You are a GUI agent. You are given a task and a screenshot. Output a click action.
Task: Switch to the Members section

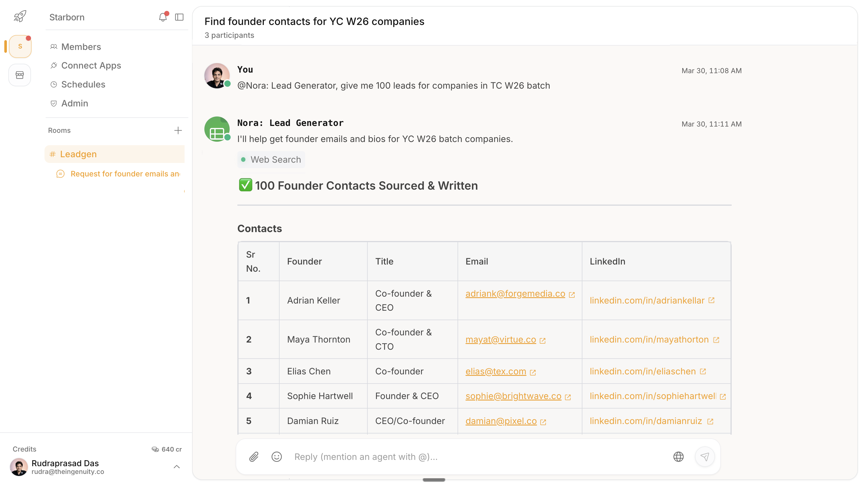coord(81,47)
